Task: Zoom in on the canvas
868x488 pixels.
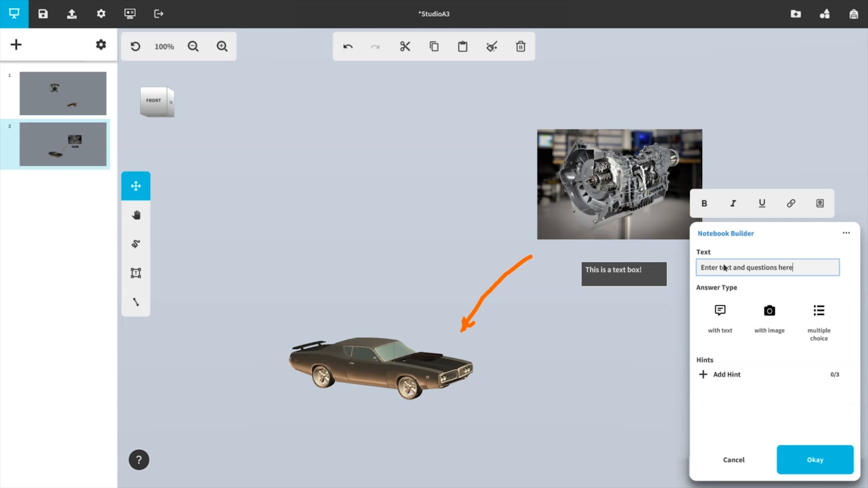Action: point(222,47)
